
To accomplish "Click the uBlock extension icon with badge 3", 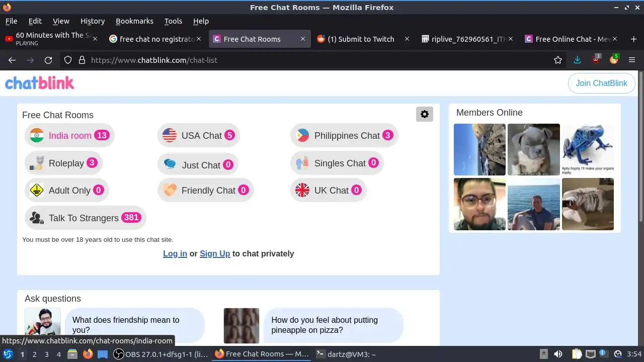I will pyautogui.click(x=596, y=59).
